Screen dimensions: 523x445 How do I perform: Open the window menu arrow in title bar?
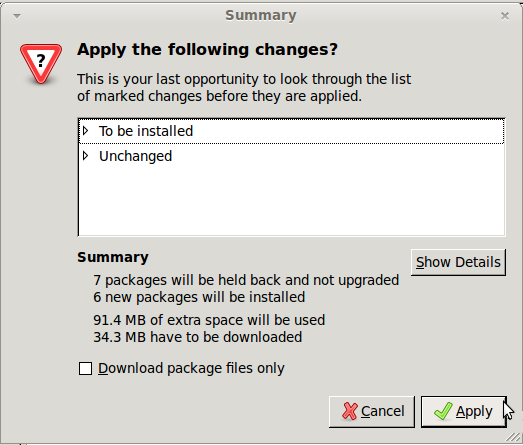[x=17, y=16]
